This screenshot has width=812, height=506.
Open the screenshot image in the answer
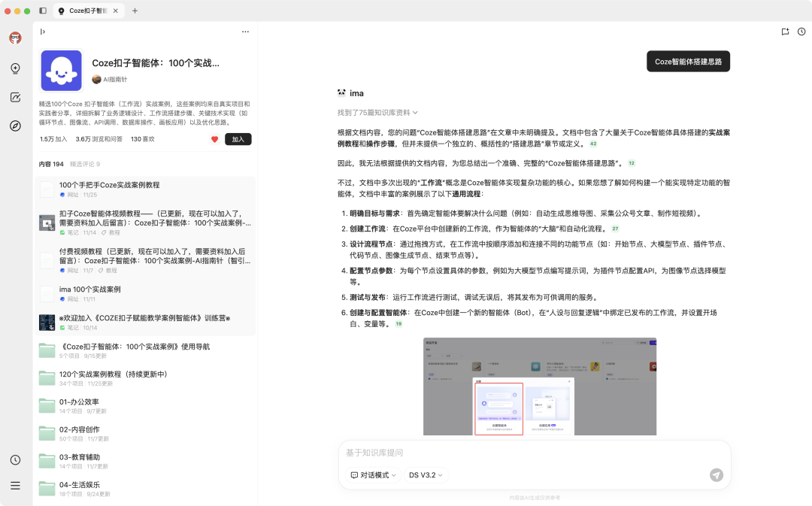click(540, 386)
